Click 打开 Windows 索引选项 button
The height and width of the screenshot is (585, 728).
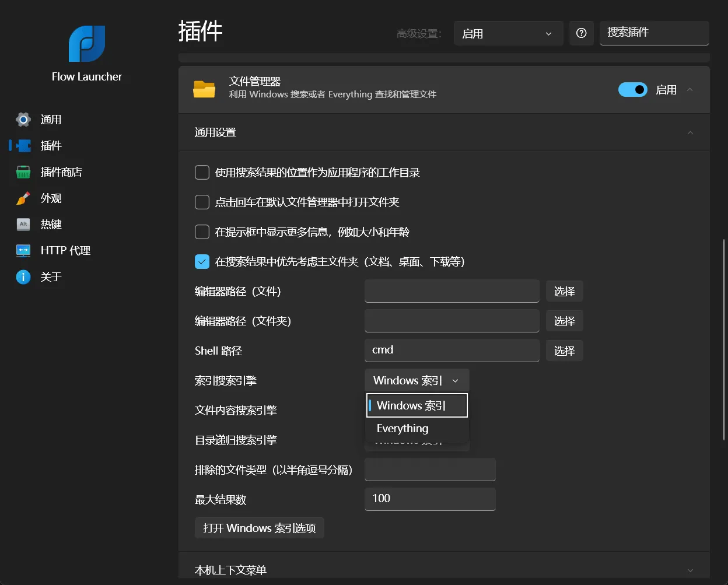(x=260, y=528)
